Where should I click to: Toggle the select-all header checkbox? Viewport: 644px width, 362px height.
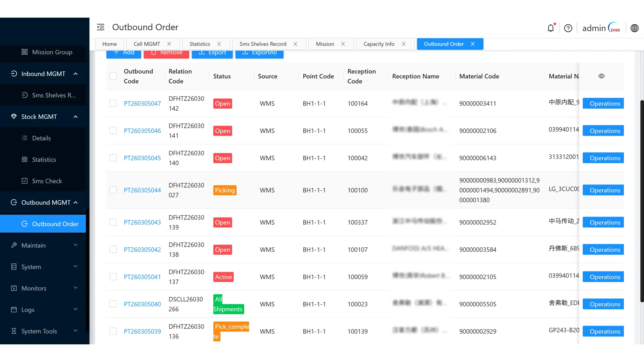tap(113, 76)
